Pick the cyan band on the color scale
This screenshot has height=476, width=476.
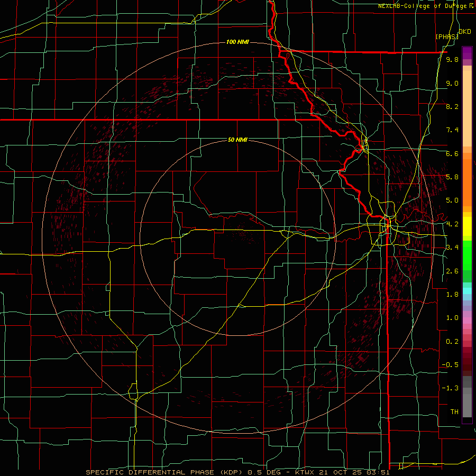467,290
